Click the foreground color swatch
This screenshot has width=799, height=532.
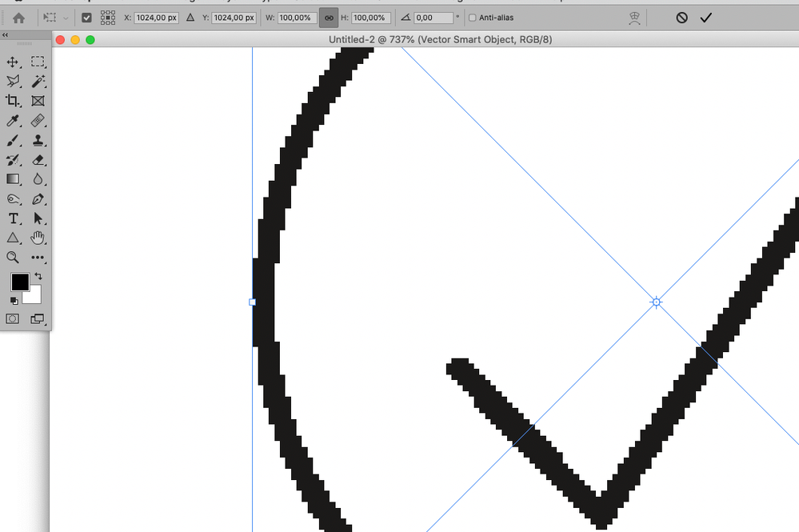click(19, 282)
